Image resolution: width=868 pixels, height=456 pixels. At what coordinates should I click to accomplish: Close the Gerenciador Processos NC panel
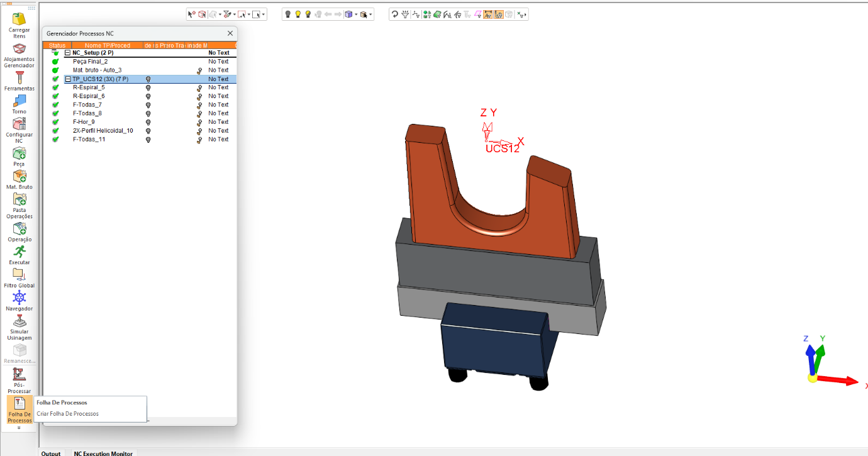[x=230, y=33]
